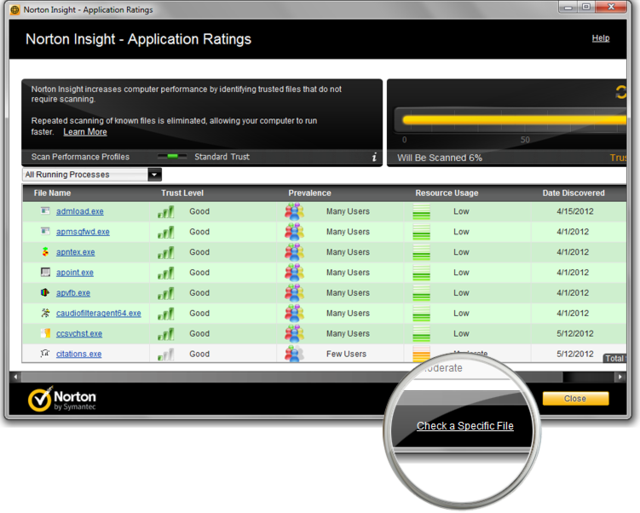Screen dimensions: 640x513
Task: Sort by Resource Usage column header
Action: (x=447, y=193)
